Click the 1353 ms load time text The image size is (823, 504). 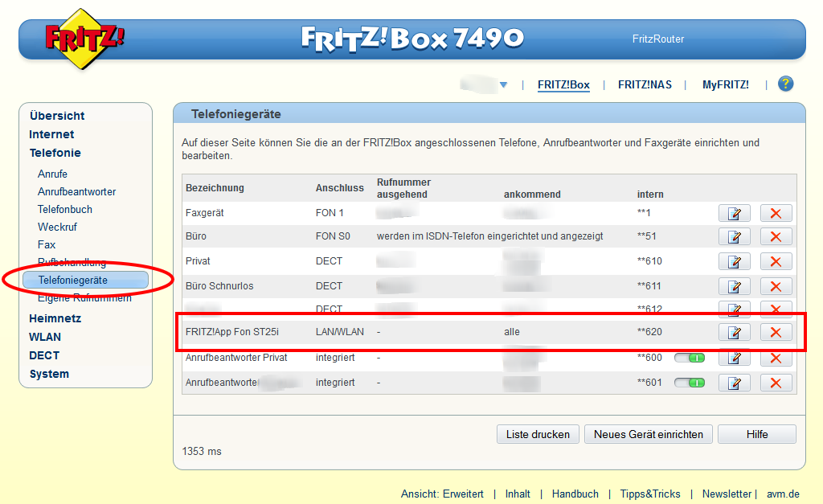coord(202,452)
